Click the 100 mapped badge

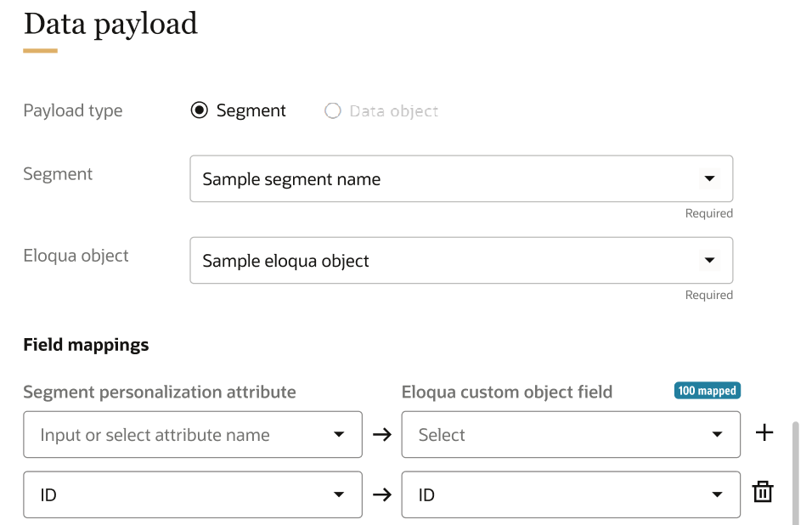pos(707,391)
